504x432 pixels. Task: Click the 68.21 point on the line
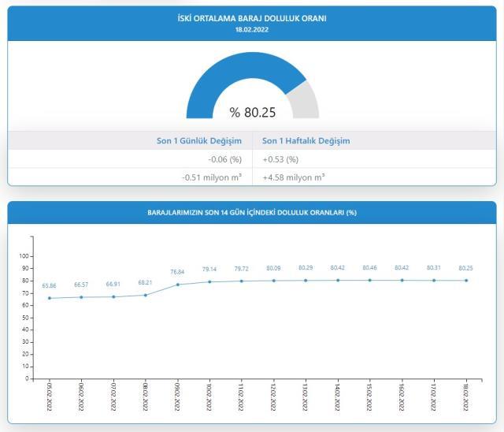[146, 295]
